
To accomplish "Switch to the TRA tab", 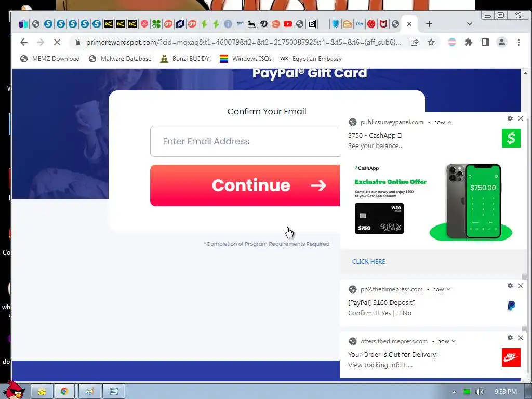I will (x=360, y=24).
